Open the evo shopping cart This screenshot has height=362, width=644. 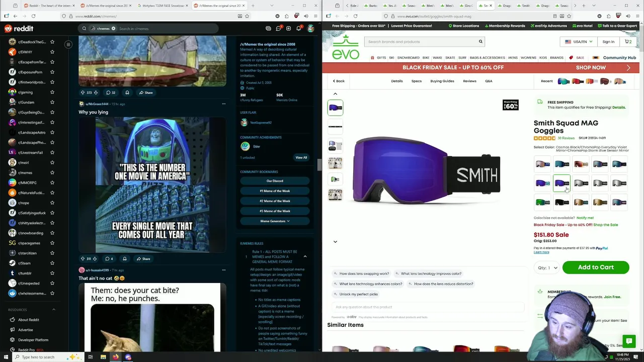tap(628, 42)
